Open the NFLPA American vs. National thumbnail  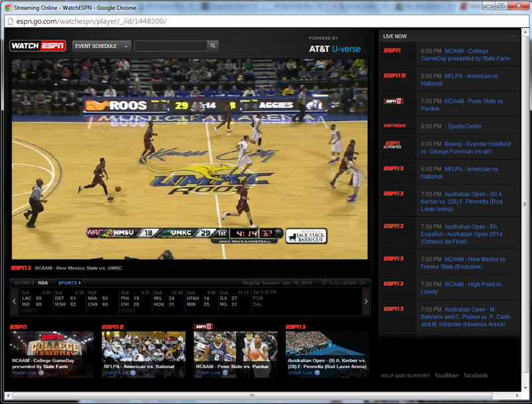point(144,355)
